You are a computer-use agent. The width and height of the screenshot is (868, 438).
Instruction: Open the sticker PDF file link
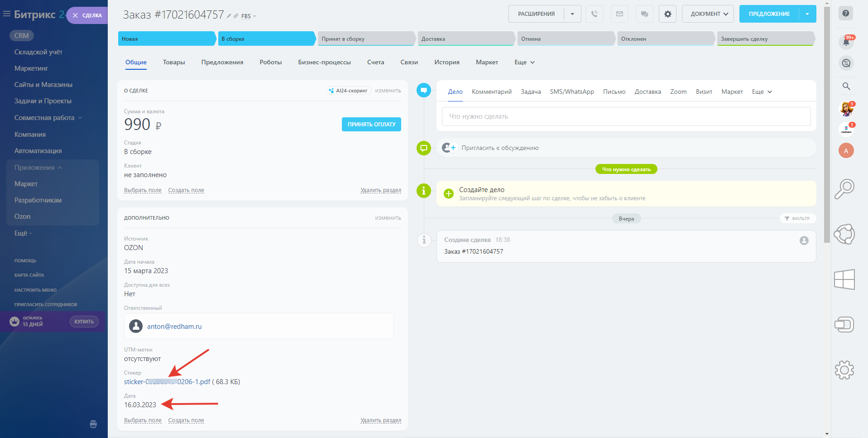[x=167, y=382]
